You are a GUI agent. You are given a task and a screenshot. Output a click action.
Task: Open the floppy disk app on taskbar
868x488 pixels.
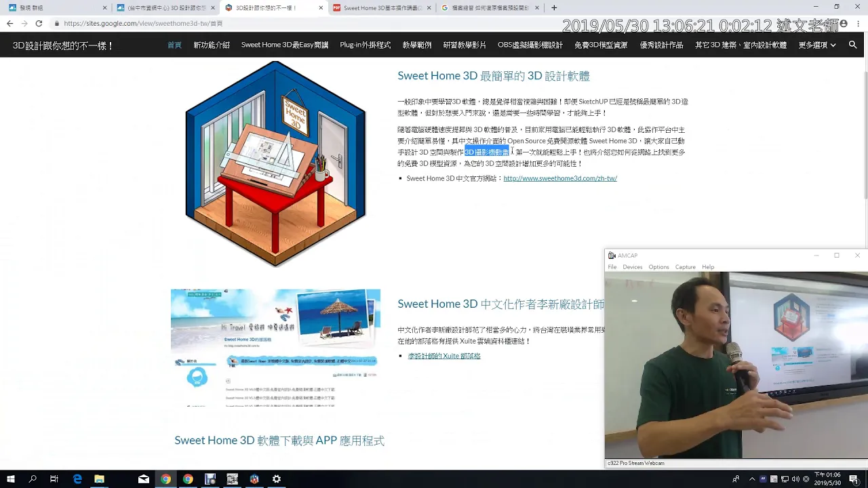coord(210,479)
